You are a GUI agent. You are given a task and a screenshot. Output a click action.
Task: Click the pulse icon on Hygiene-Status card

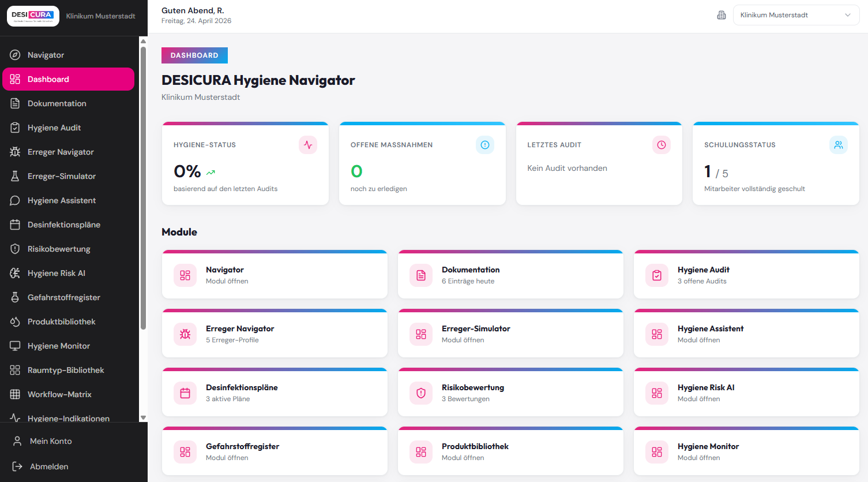(308, 145)
